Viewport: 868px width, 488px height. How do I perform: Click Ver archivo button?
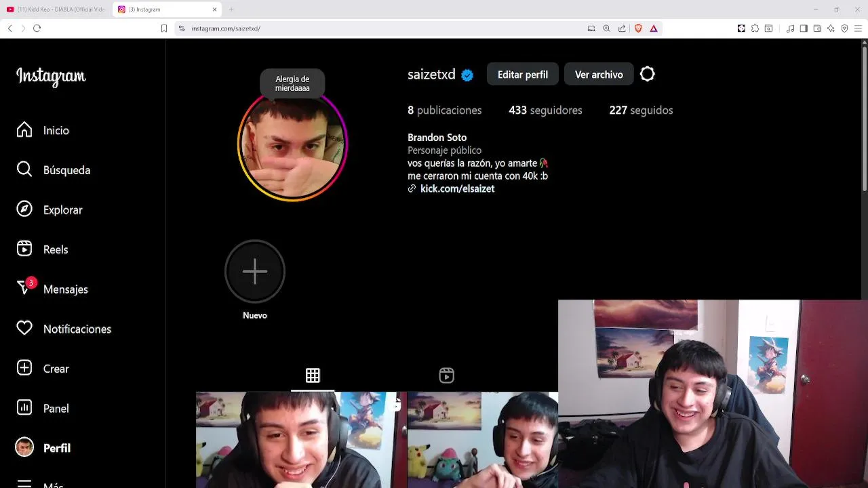599,75
